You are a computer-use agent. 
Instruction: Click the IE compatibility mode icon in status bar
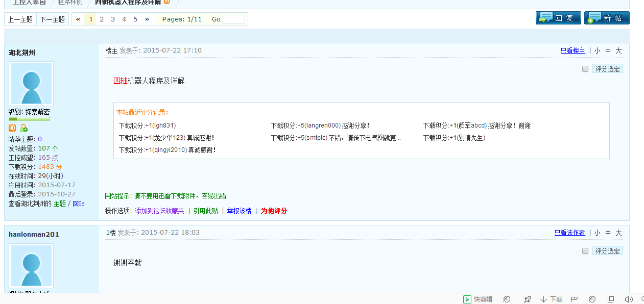pyautogui.click(x=592, y=299)
